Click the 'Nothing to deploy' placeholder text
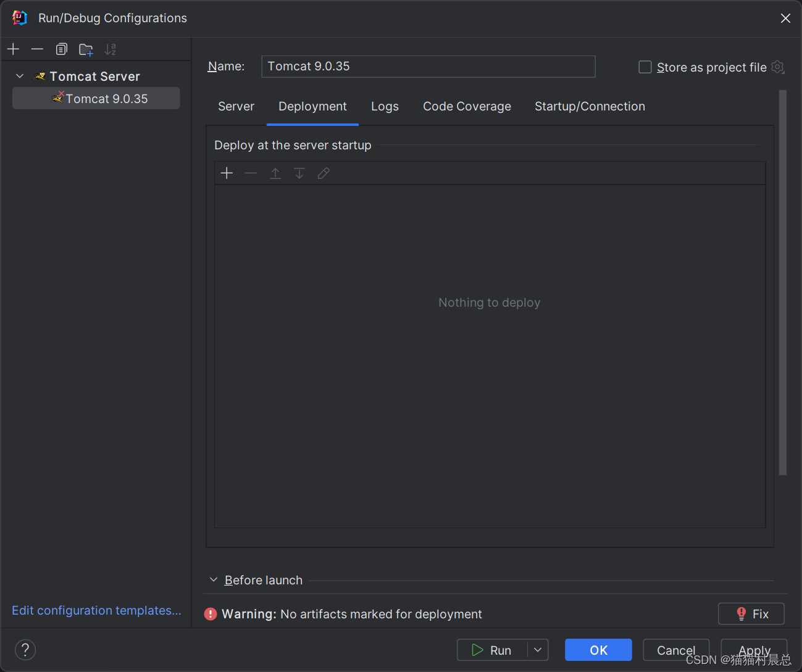802x672 pixels. [489, 302]
